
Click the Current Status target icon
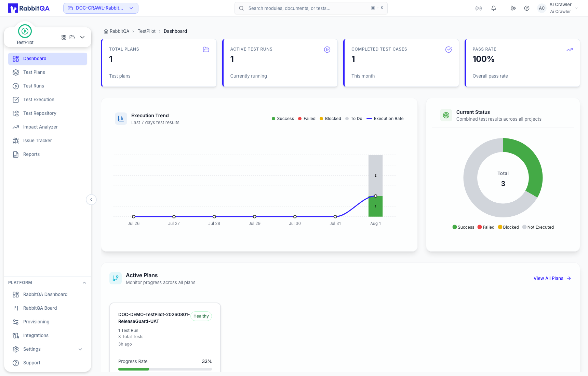coord(446,116)
